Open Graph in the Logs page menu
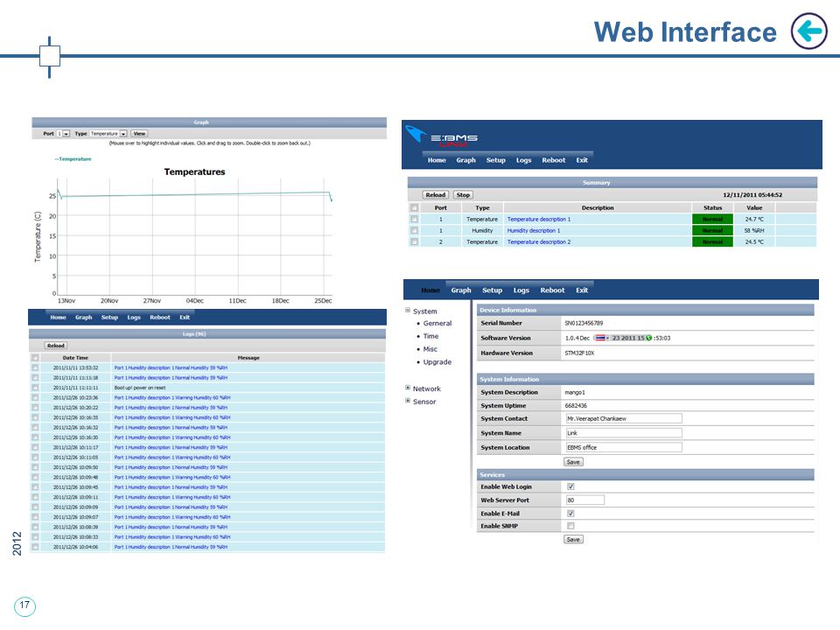840x630 pixels. pos(84,317)
